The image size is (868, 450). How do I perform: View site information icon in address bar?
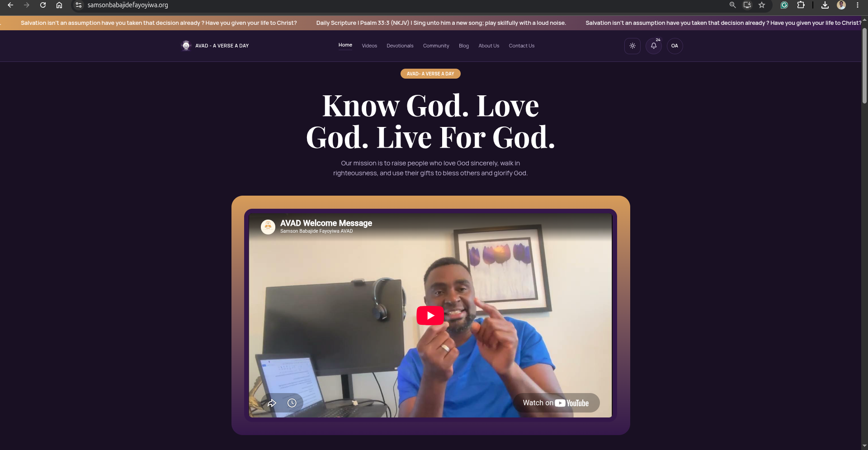pyautogui.click(x=79, y=5)
